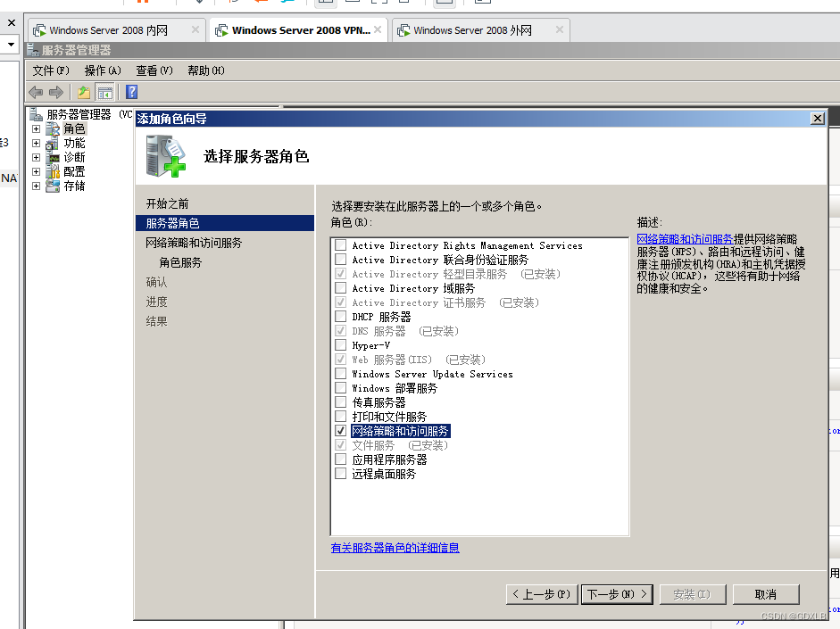The image size is (840, 629).
Task: Uncheck the 网络策略和访问服务 role
Action: pyautogui.click(x=341, y=431)
